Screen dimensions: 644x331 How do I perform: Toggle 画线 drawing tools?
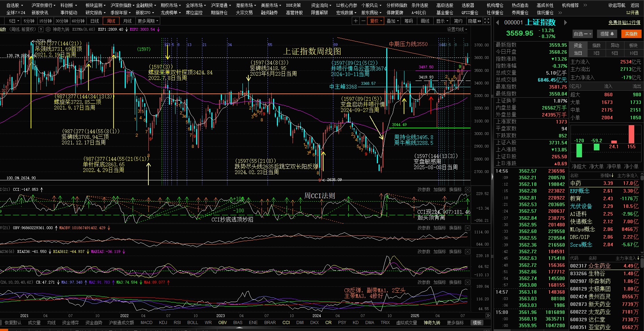tap(425, 21)
